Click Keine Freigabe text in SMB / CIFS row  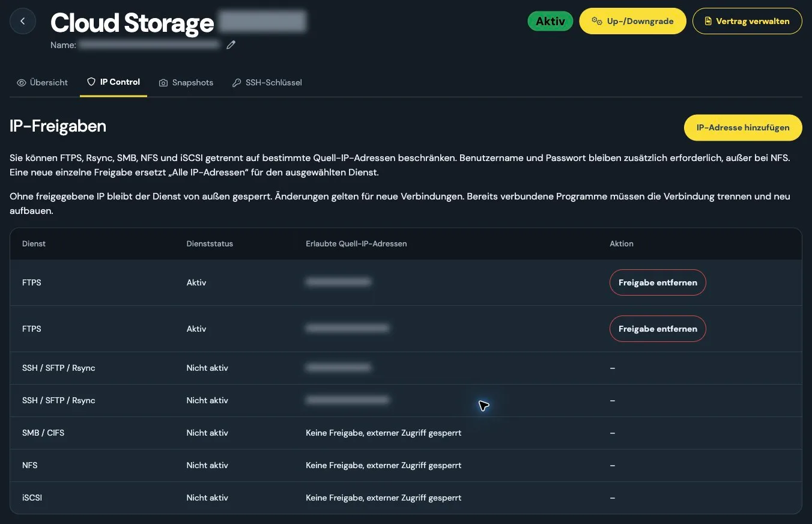coord(384,433)
